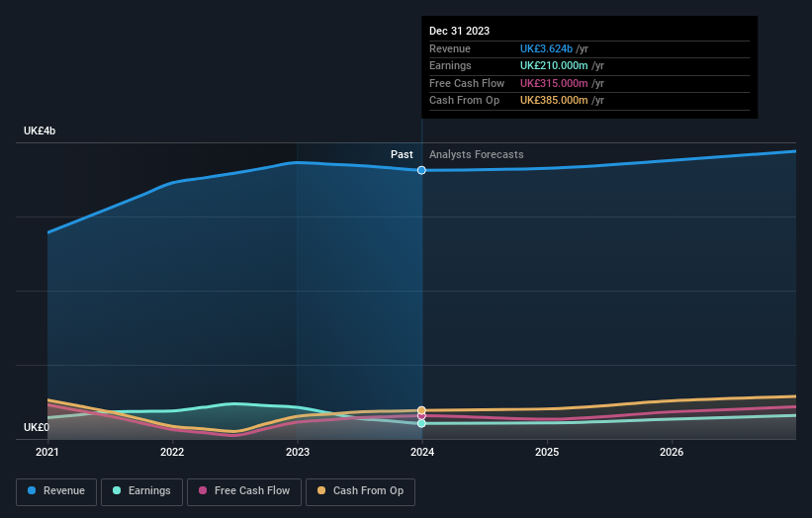Click the 2023 axis label
Image resolution: width=812 pixels, height=518 pixels.
click(x=298, y=453)
